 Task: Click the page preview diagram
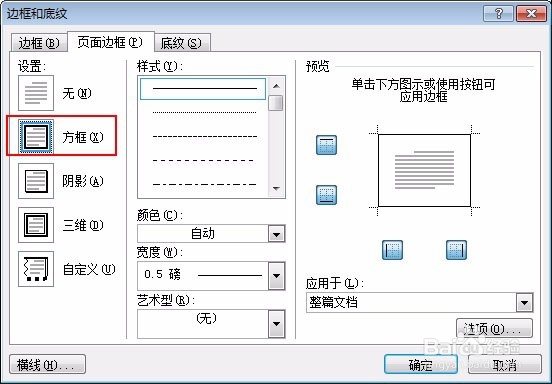click(x=424, y=170)
